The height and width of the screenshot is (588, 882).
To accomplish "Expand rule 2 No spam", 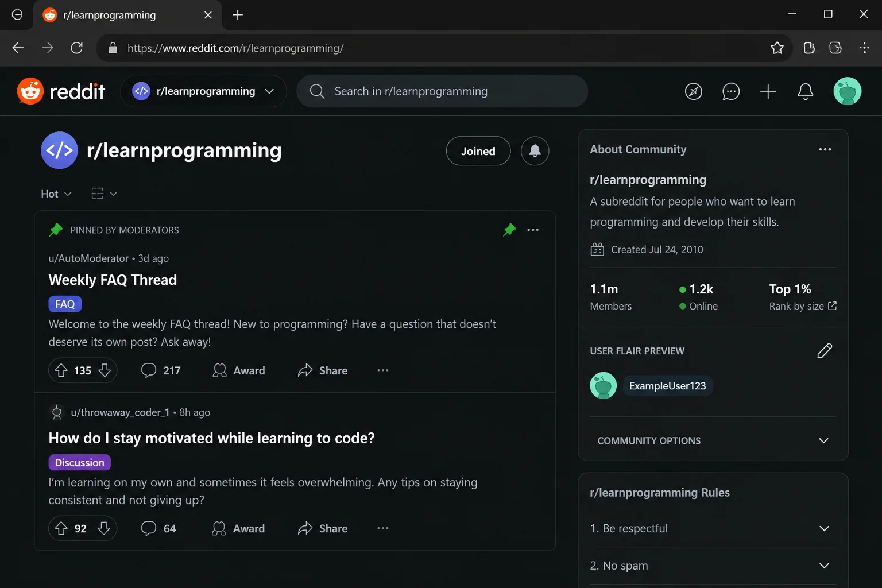I will (713, 566).
